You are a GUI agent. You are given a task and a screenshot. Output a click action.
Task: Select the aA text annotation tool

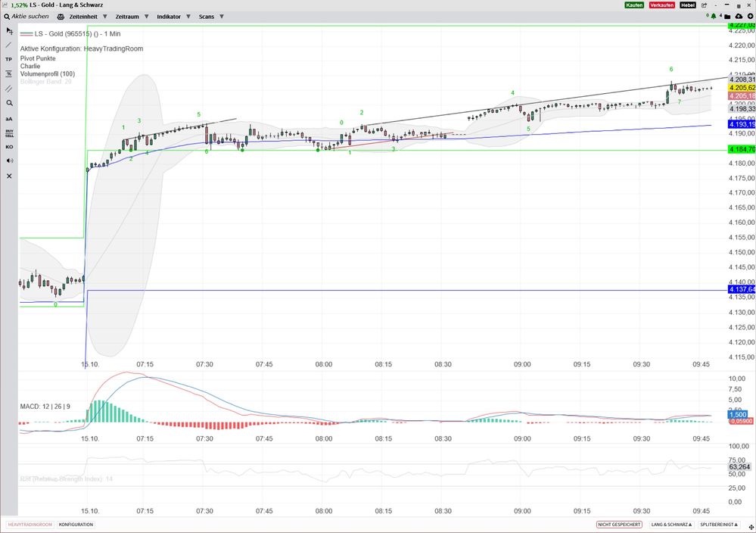click(x=9, y=118)
